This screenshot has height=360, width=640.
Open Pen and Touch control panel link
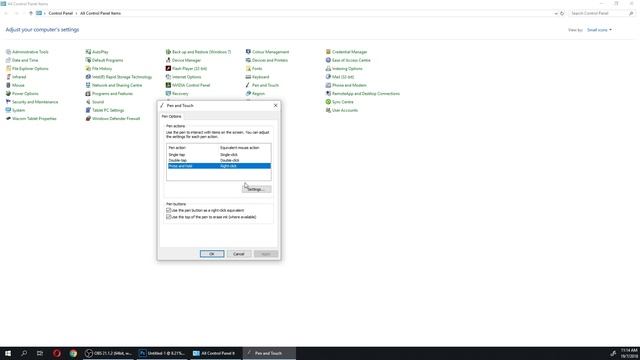click(265, 85)
